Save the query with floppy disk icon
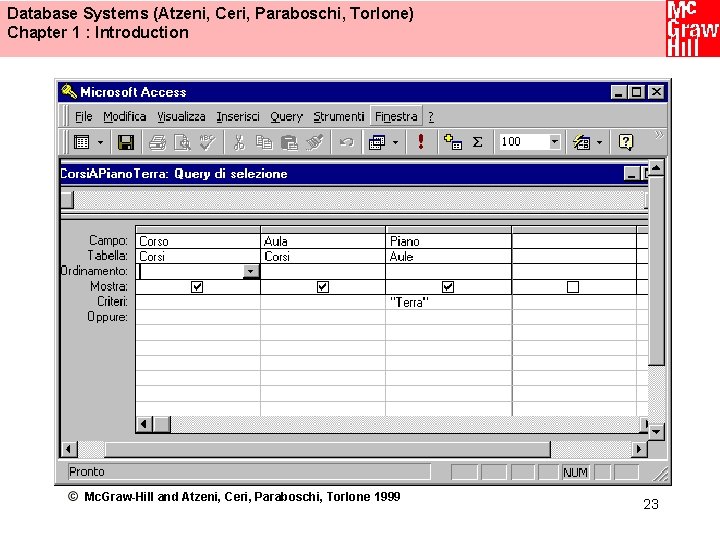 126,142
